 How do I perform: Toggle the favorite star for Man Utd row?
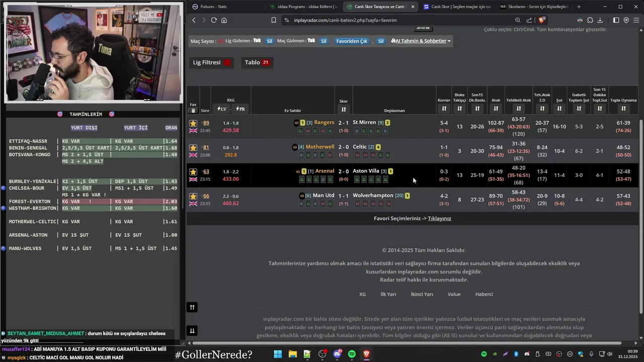(x=193, y=196)
